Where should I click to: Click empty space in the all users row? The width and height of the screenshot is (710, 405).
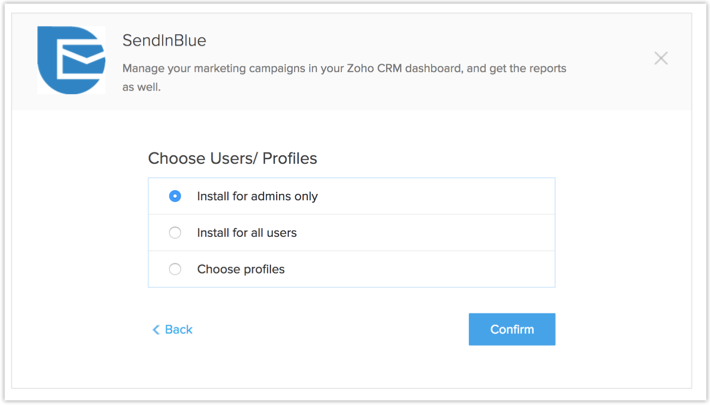pos(440,233)
